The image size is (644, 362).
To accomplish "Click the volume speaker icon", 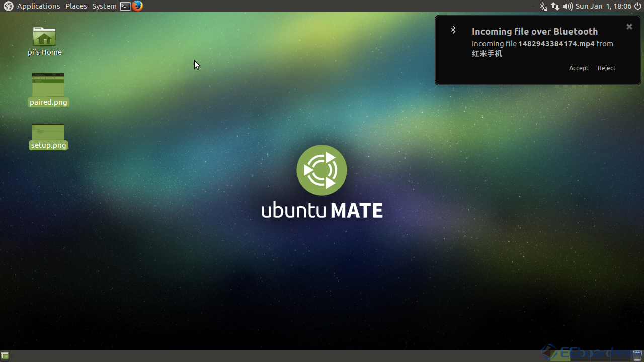I will pyautogui.click(x=568, y=6).
